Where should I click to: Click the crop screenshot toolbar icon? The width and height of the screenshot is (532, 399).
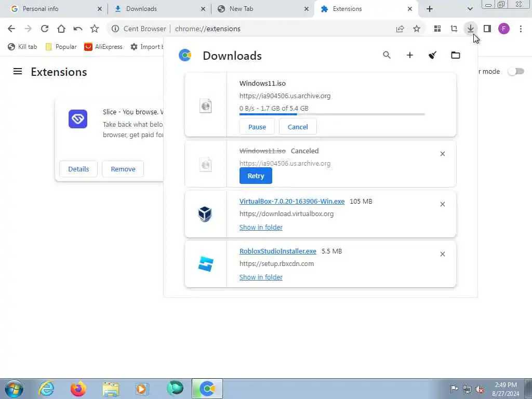pyautogui.click(x=454, y=29)
